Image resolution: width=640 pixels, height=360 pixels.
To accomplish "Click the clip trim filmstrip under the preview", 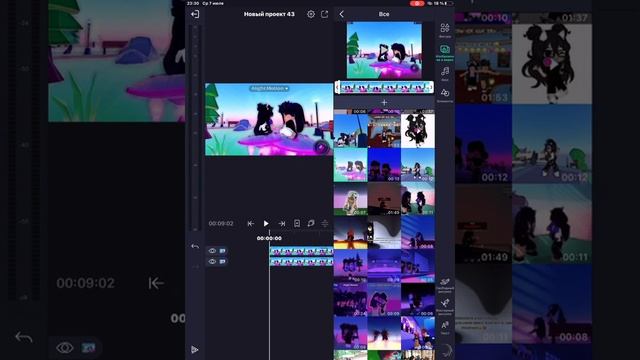I will [384, 87].
